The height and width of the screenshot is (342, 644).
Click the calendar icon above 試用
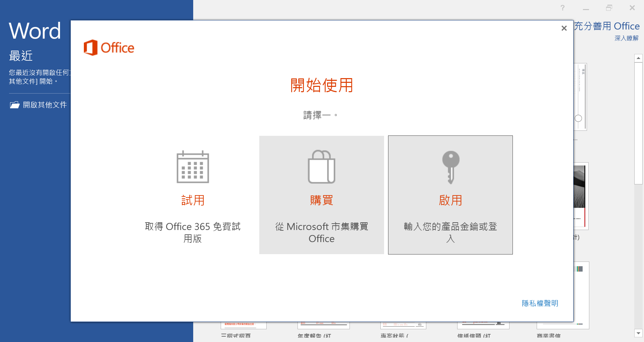coord(193,167)
